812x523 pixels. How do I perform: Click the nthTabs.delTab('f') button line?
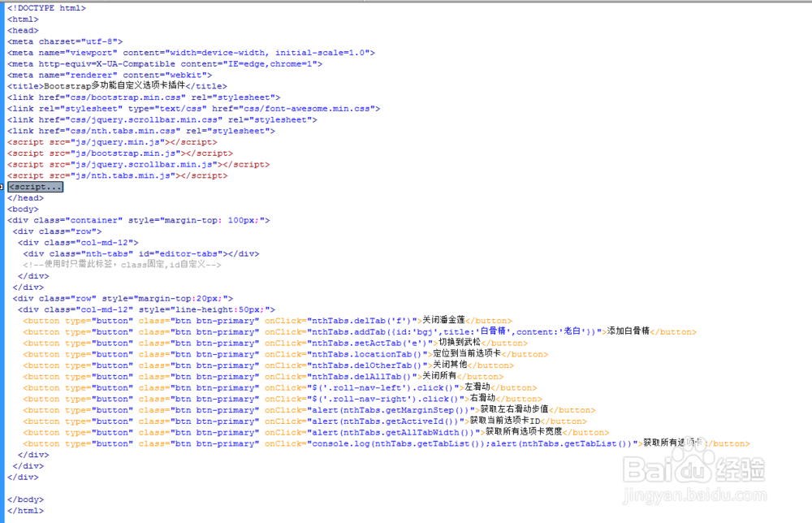click(x=268, y=321)
